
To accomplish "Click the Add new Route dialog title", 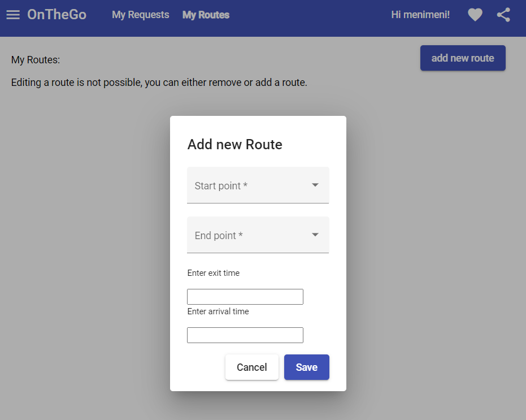I will (x=234, y=144).
